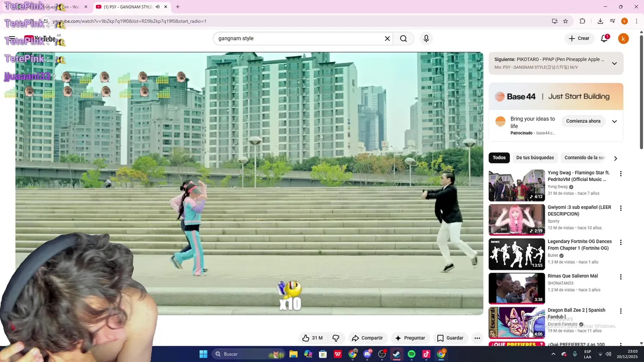Click the install/cast icon in address bar

point(554,21)
